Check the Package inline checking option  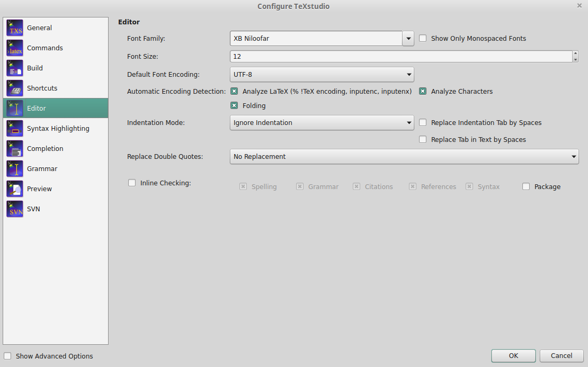click(x=526, y=187)
